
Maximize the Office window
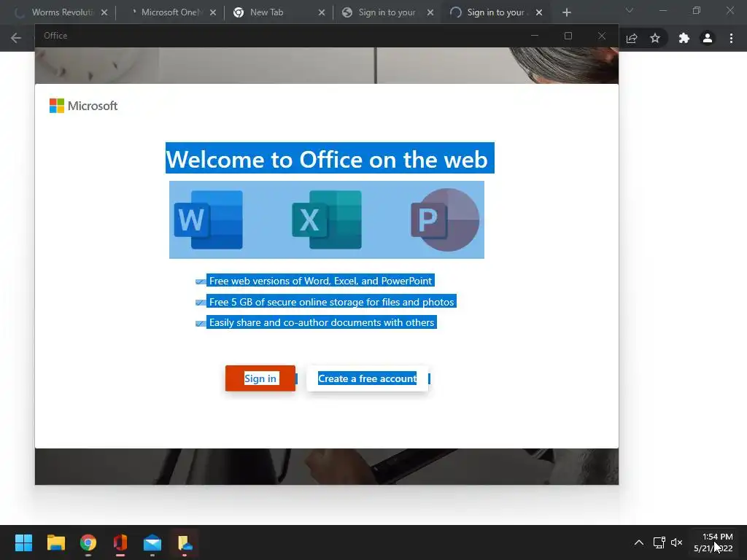pyautogui.click(x=568, y=36)
